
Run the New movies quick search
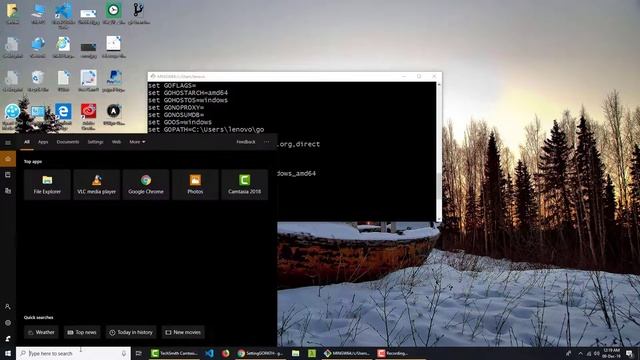(183, 332)
